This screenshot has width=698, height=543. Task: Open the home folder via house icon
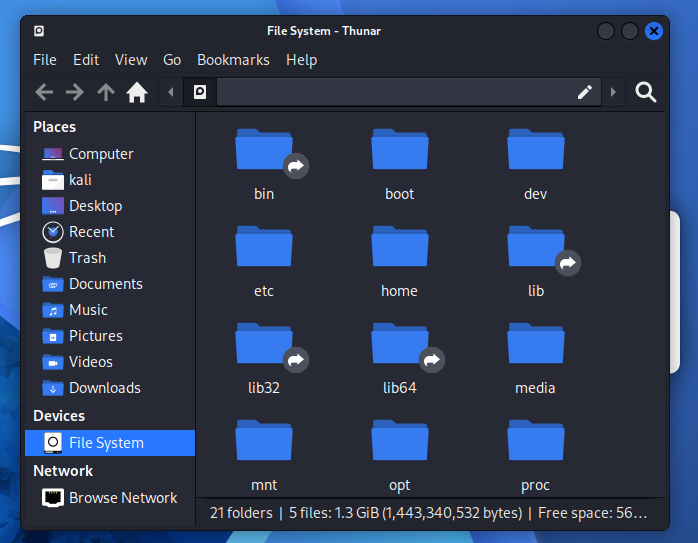[x=137, y=93]
